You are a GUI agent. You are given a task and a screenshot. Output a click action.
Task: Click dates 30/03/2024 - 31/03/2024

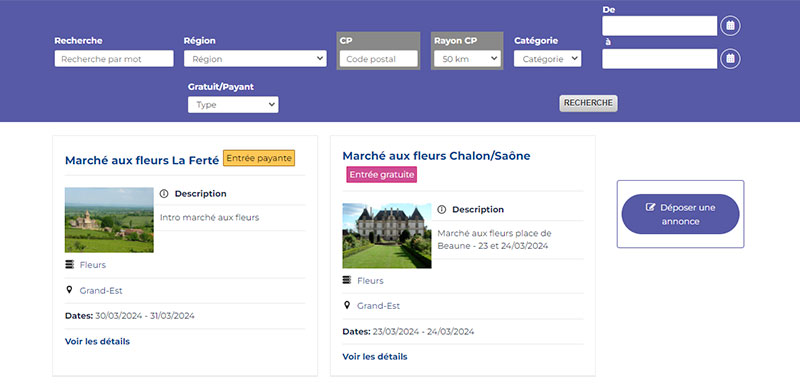pos(145,316)
